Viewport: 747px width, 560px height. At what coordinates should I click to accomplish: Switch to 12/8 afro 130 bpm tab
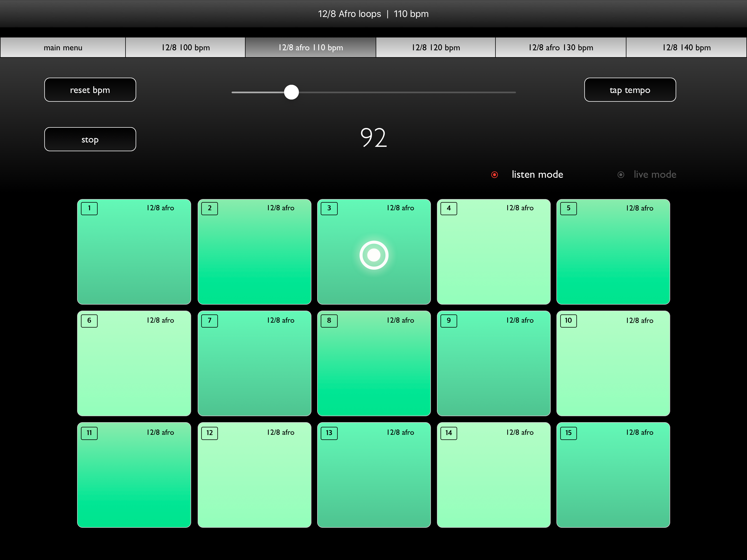561,48
